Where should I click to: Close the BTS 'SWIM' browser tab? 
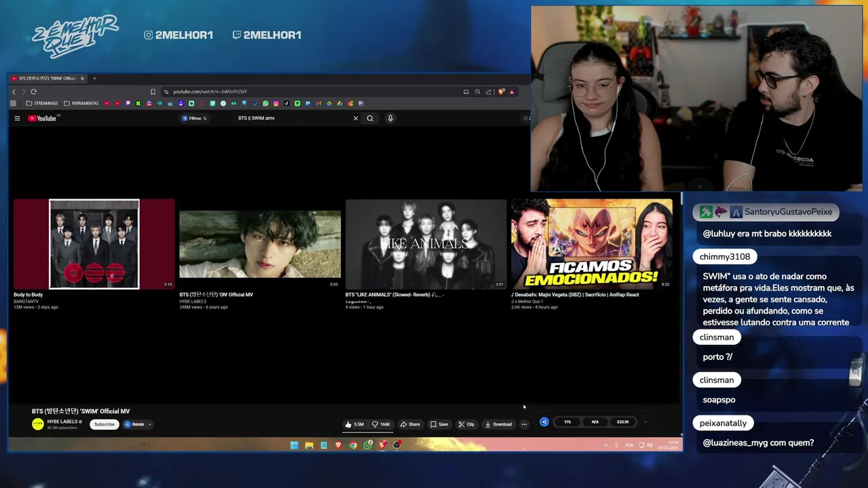[x=82, y=78]
